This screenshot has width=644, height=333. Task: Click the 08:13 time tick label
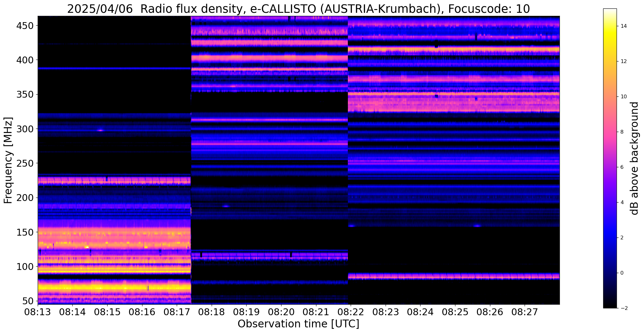pyautogui.click(x=38, y=312)
